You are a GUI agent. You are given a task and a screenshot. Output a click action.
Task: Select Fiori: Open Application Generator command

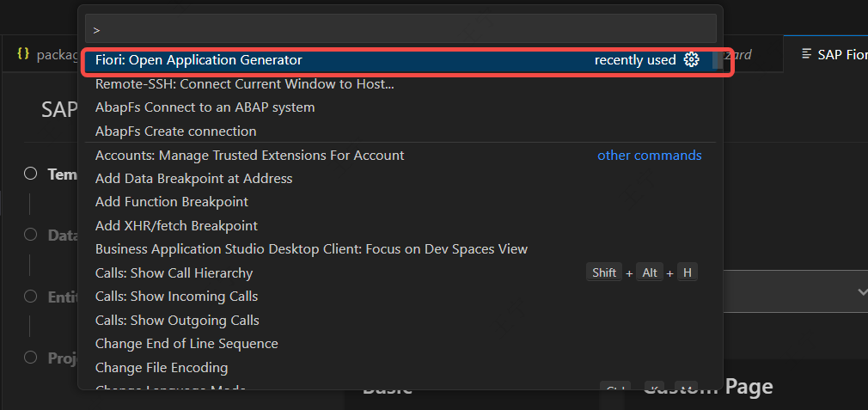400,60
